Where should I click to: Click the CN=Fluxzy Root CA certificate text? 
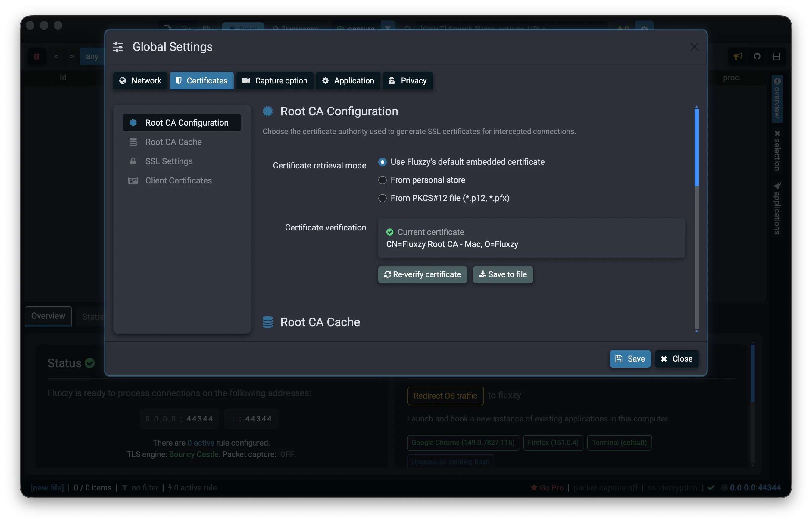pos(452,244)
